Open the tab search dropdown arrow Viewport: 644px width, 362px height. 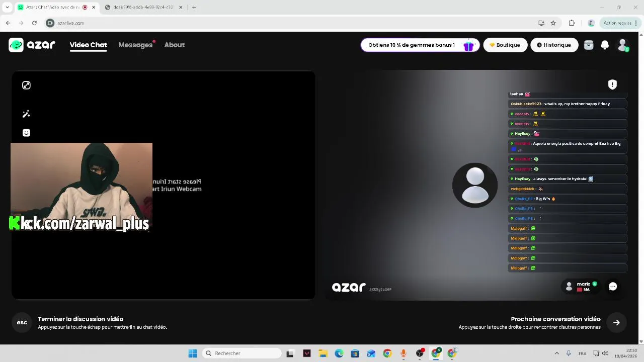[7, 7]
